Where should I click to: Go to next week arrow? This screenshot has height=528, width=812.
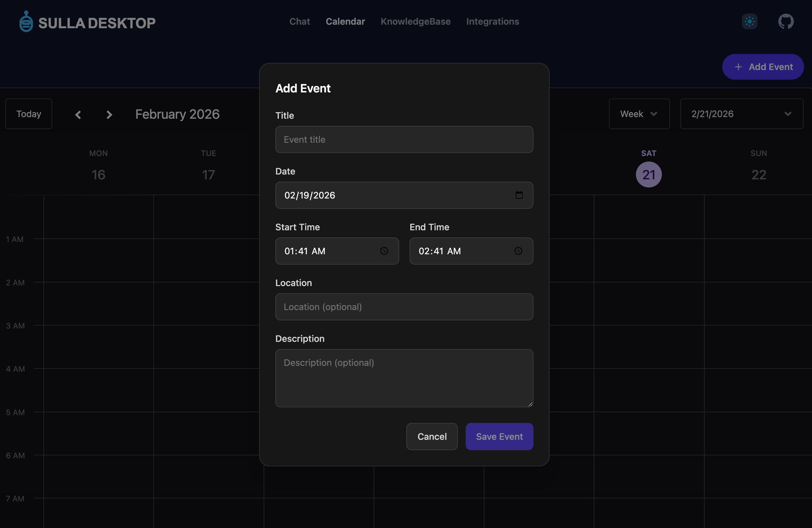click(x=109, y=114)
